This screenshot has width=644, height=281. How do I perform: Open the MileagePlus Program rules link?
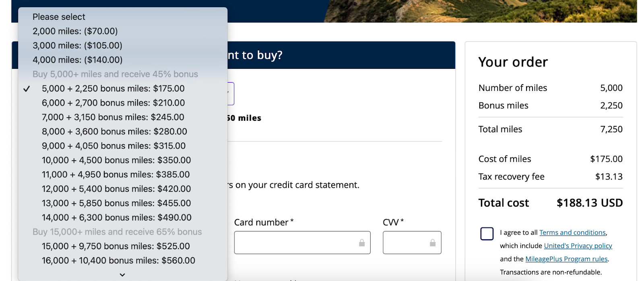[566, 259]
